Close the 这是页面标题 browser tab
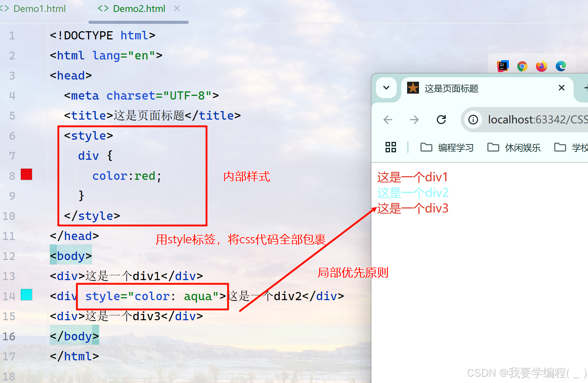 tap(562, 88)
